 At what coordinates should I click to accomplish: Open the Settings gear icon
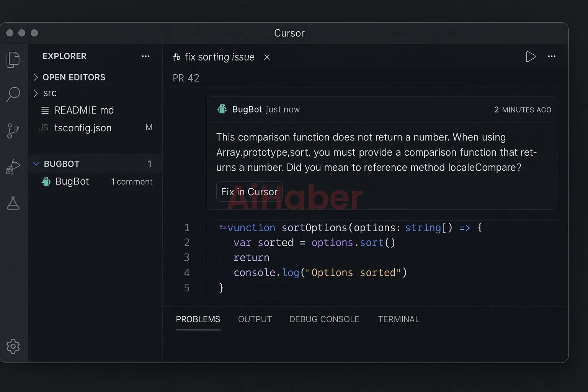(13, 346)
